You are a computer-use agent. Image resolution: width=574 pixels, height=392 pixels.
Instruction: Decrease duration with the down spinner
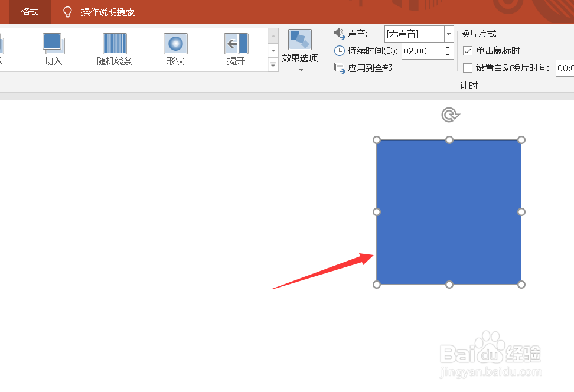(x=448, y=55)
